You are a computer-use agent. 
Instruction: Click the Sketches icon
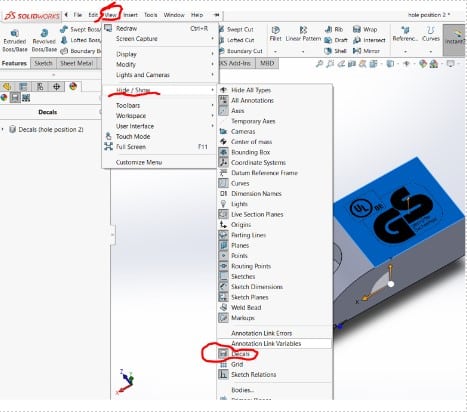tap(223, 276)
